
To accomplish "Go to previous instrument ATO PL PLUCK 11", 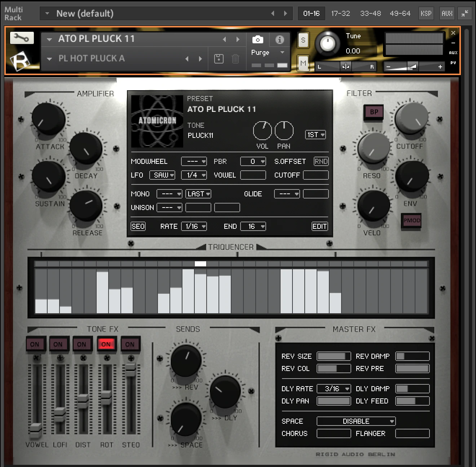I will pyautogui.click(x=224, y=39).
